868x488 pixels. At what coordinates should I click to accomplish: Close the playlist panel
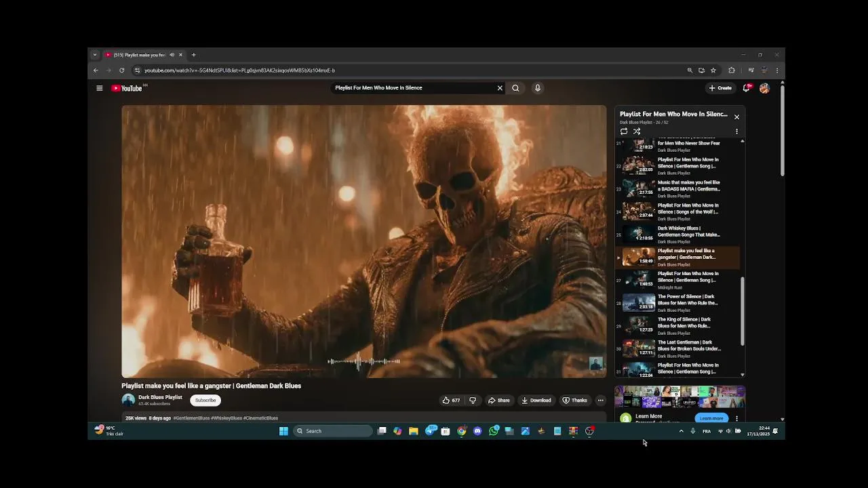coord(736,117)
